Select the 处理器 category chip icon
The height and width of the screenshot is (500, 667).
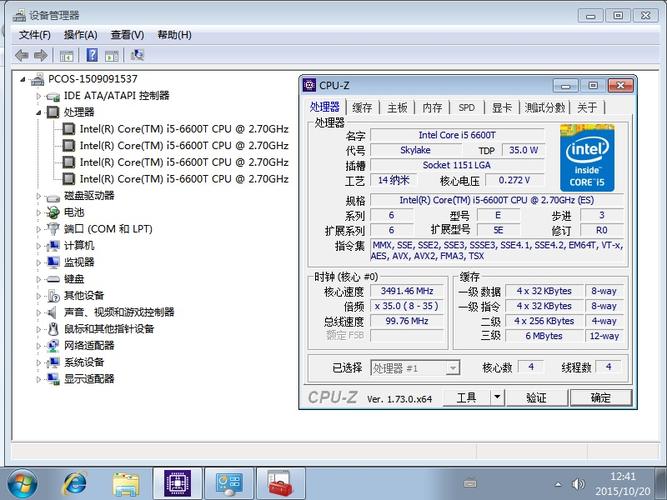point(53,112)
